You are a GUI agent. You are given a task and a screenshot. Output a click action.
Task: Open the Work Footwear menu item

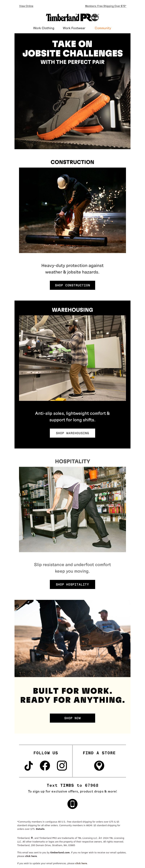(74, 28)
